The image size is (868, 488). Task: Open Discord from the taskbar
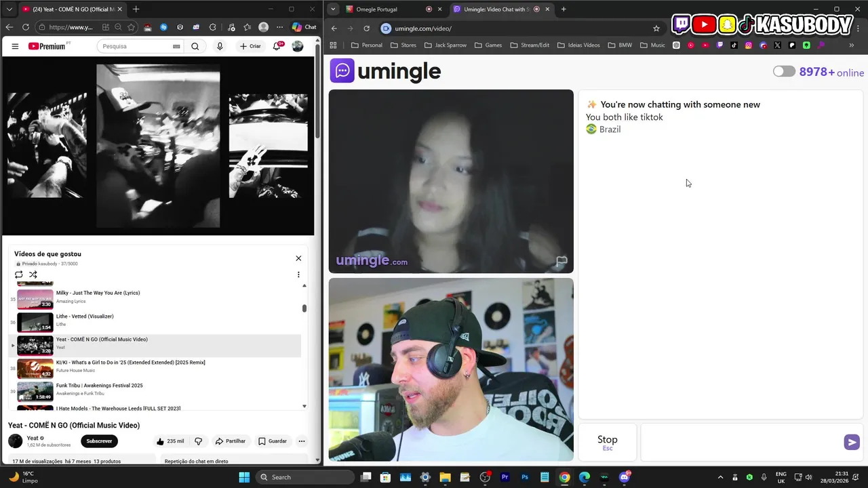tap(625, 477)
